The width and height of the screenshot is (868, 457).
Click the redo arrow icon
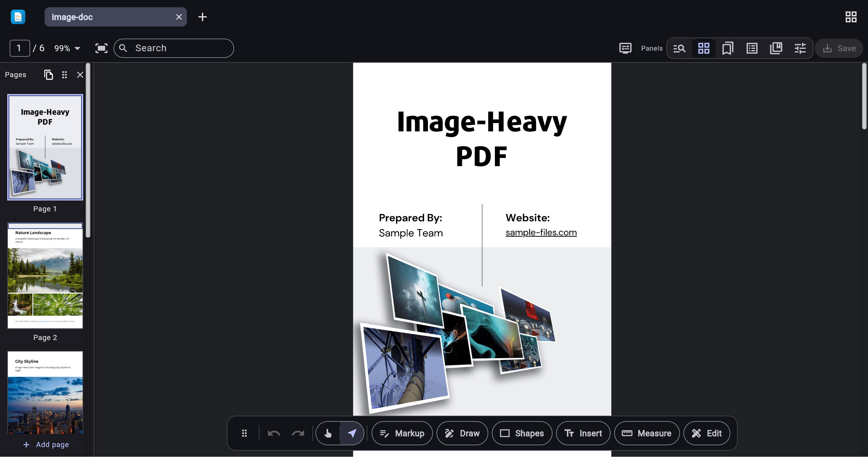pos(298,433)
